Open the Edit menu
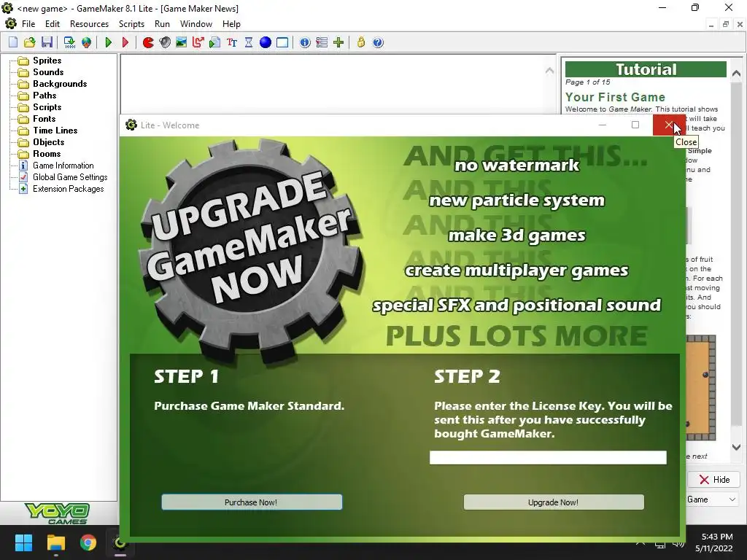This screenshot has width=747, height=560. [53, 24]
